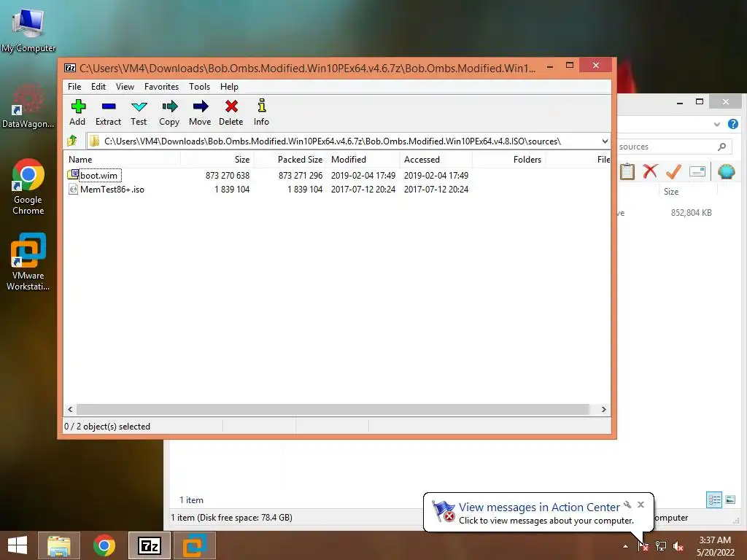Click the horizontal scrollbar track in 7-Zip
The height and width of the screenshot is (560, 747).
(333, 410)
